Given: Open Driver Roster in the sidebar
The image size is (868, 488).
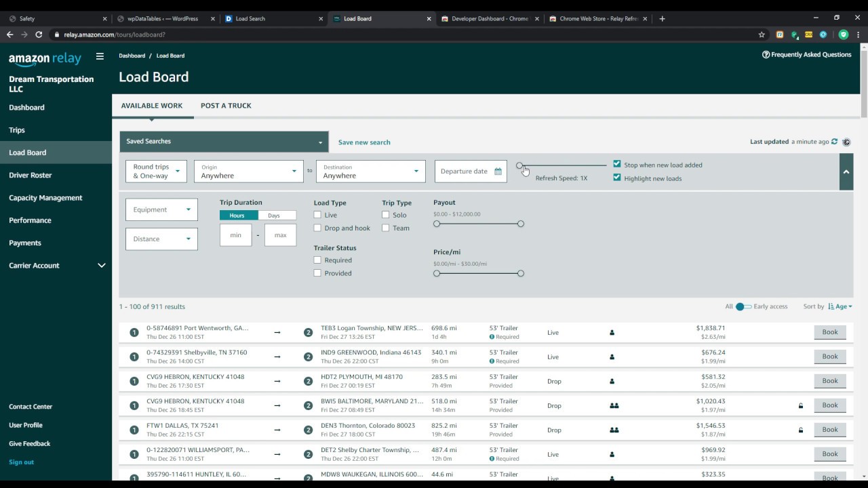Looking at the screenshot, I should pyautogui.click(x=31, y=176).
